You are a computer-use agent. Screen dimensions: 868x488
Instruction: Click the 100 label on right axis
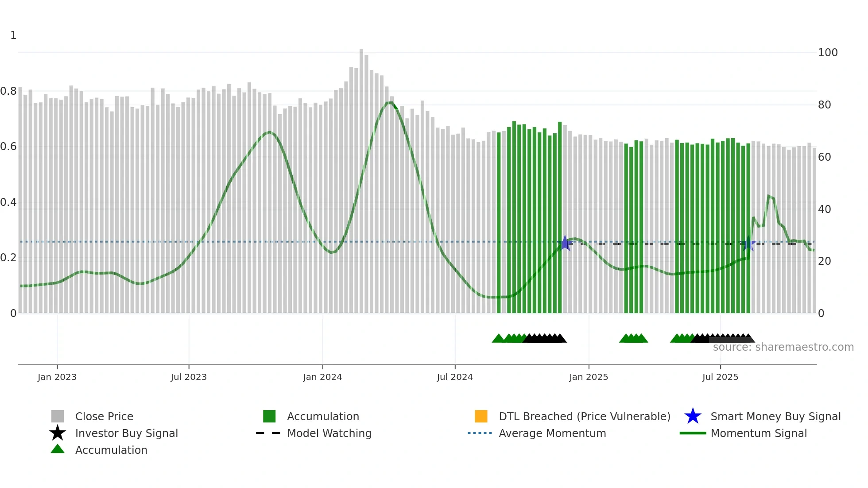pos(828,53)
